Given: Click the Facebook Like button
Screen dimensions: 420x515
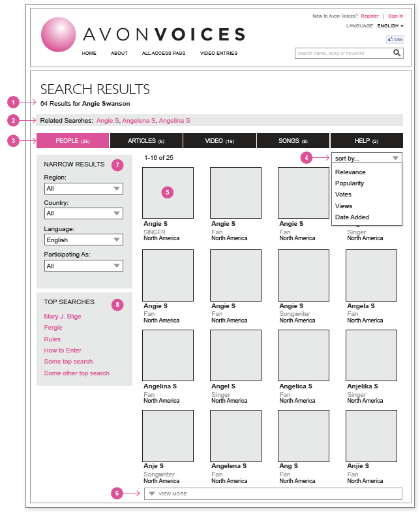Looking at the screenshot, I should [395, 39].
